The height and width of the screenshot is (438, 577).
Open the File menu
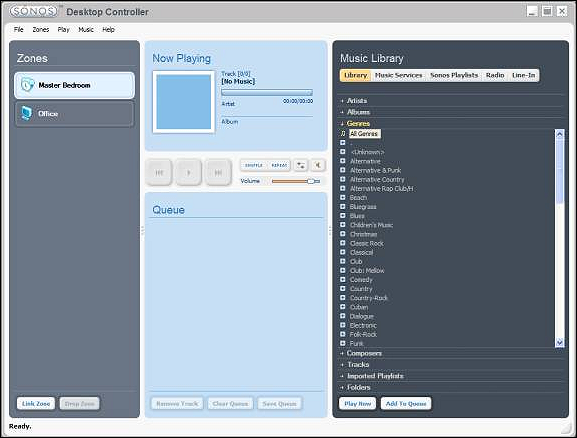click(x=19, y=29)
